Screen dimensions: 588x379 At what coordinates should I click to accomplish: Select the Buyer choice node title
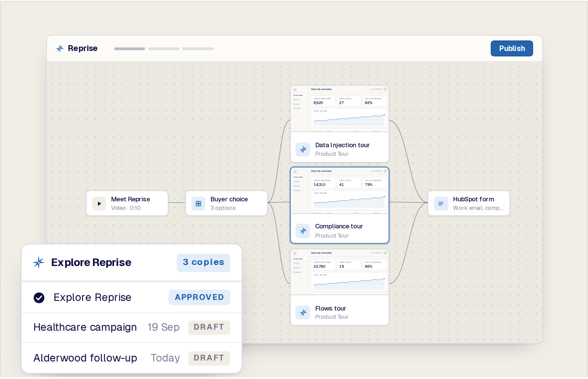229,199
